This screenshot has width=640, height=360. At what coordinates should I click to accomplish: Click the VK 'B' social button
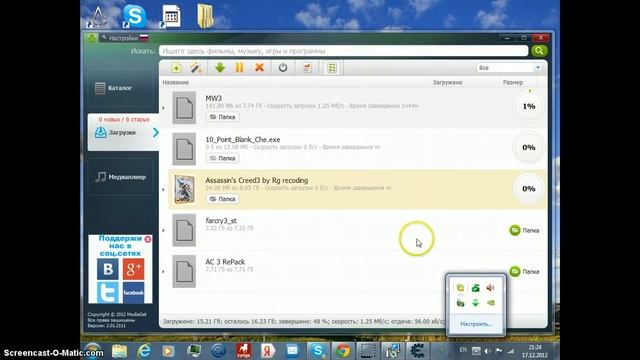point(108,269)
